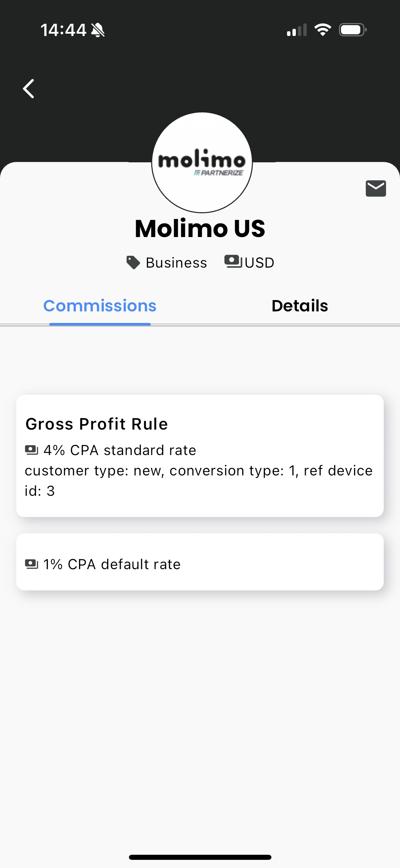This screenshot has width=400, height=868.
Task: Tap the customer type rule description text
Action: coord(199,481)
